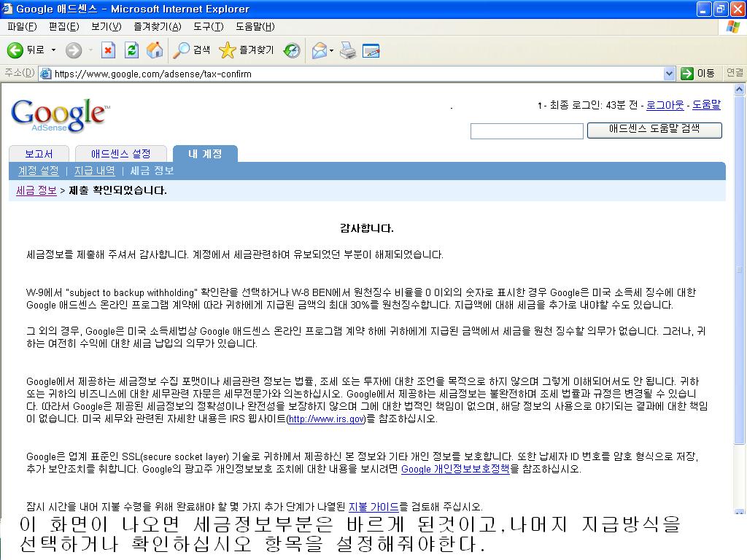Go to the Home page icon

tap(155, 50)
